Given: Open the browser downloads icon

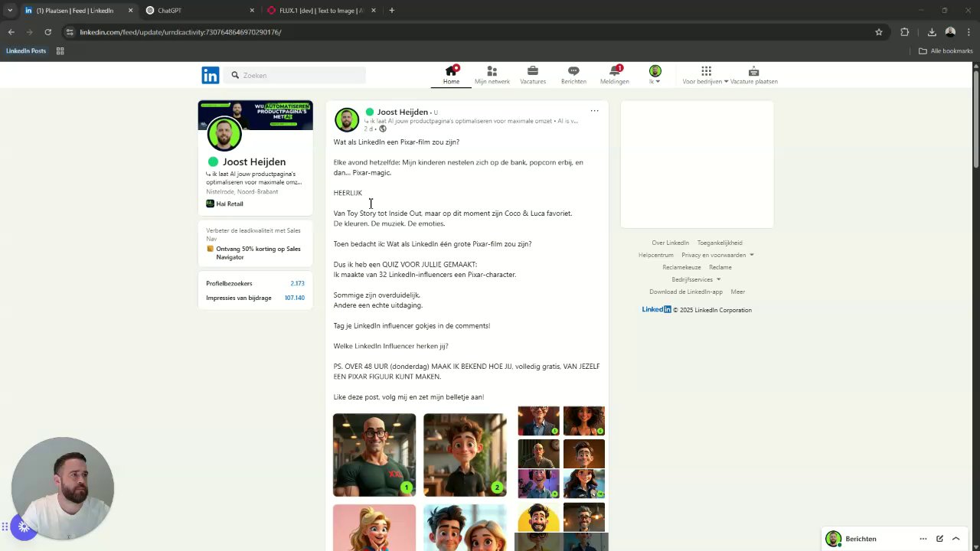Looking at the screenshot, I should (932, 32).
